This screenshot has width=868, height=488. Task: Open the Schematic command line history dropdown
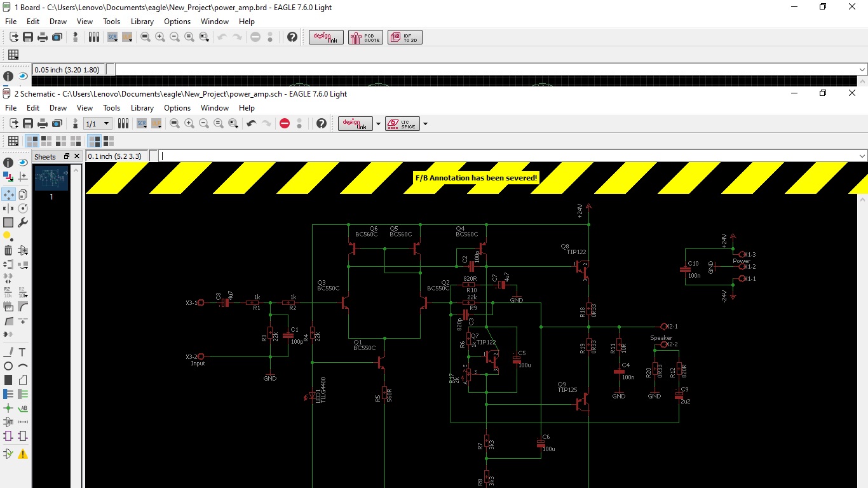pos(862,156)
